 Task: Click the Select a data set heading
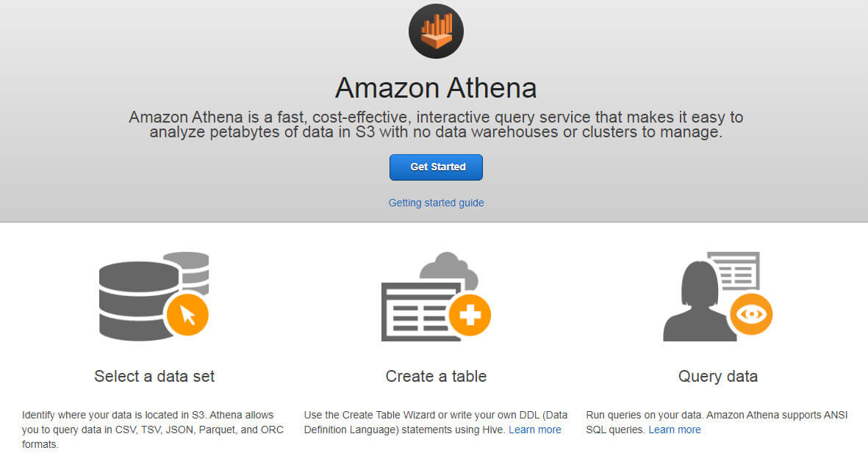pos(154,376)
